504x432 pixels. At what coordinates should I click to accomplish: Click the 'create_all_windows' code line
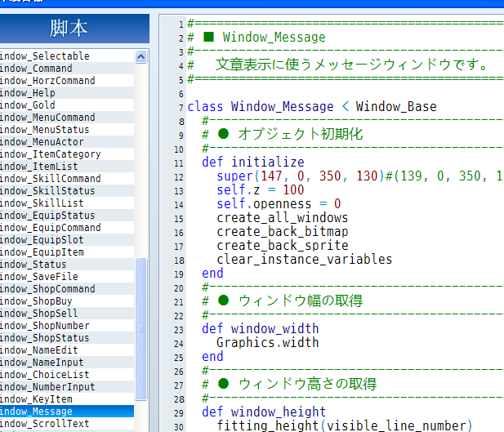pos(282,217)
